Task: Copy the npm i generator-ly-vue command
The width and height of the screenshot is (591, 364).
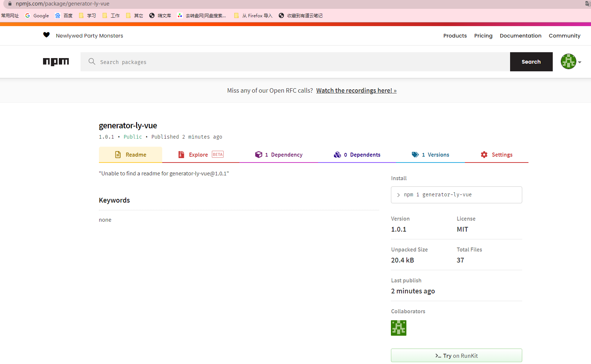Action: 456,195
